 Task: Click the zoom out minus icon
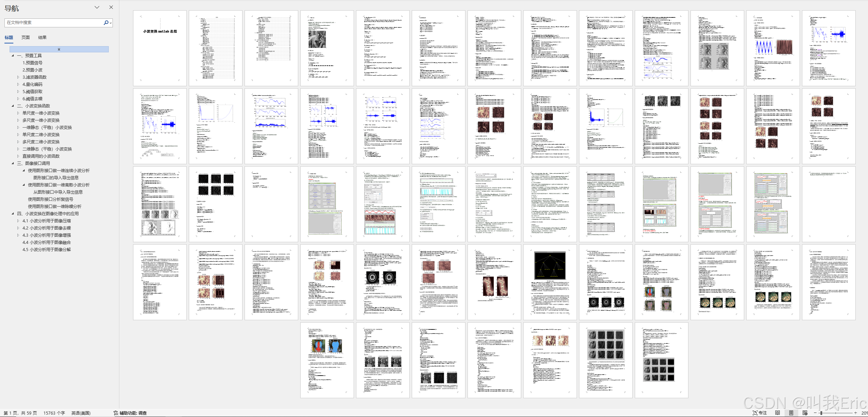pos(815,413)
